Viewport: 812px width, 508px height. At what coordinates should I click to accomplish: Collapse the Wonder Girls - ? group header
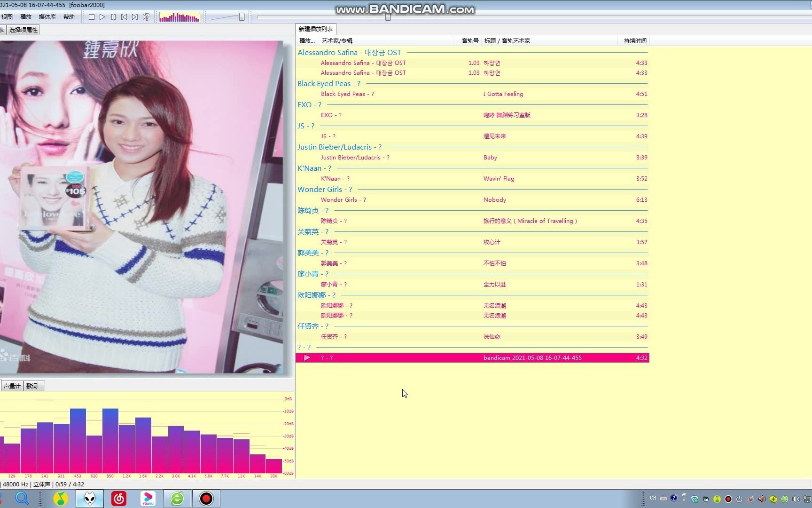pyautogui.click(x=472, y=190)
